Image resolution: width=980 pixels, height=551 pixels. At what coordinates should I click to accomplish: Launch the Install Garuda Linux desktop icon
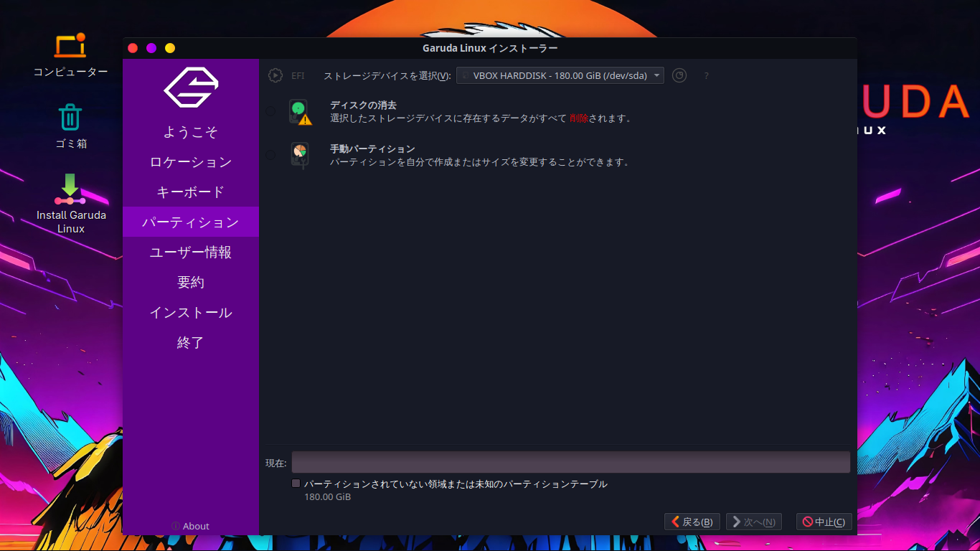70,204
